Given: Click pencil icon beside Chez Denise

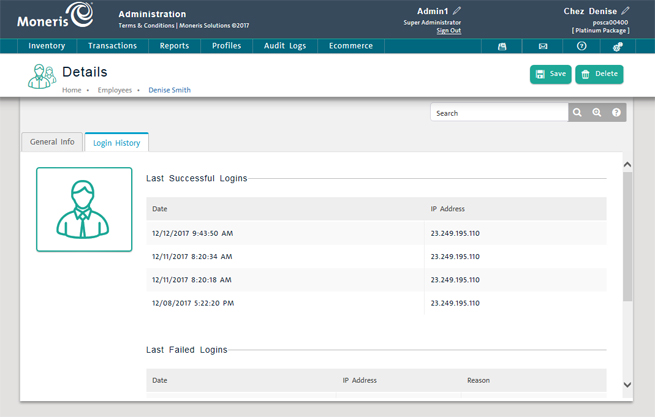Looking at the screenshot, I should click(625, 11).
